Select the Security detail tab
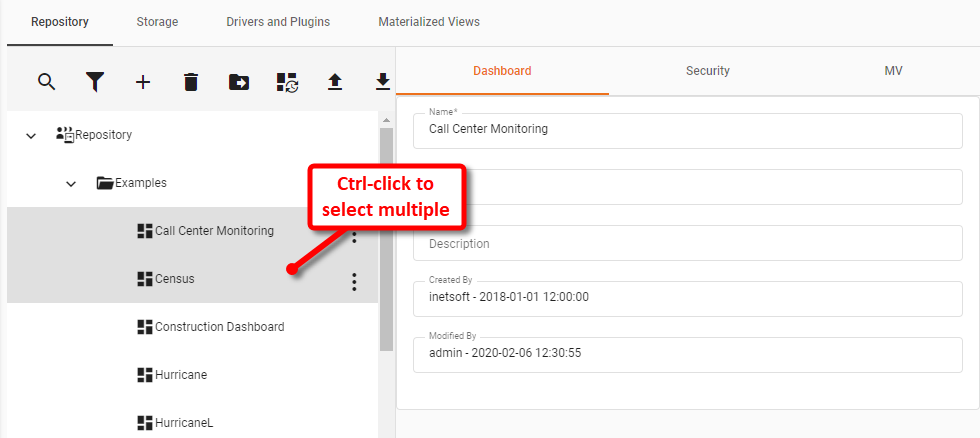This screenshot has height=438, width=980. pos(708,71)
